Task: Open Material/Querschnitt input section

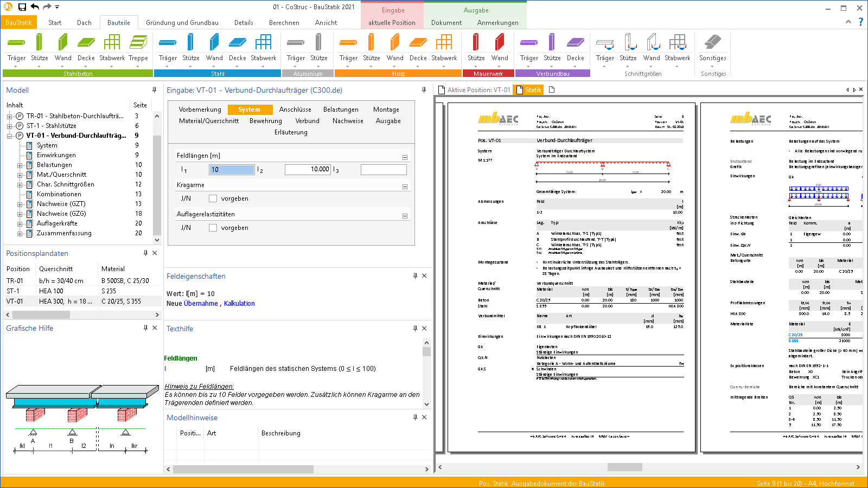Action: (209, 121)
